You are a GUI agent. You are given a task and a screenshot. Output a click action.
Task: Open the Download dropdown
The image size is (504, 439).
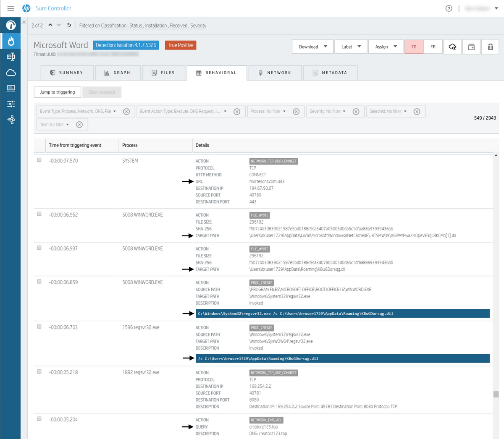[312, 47]
